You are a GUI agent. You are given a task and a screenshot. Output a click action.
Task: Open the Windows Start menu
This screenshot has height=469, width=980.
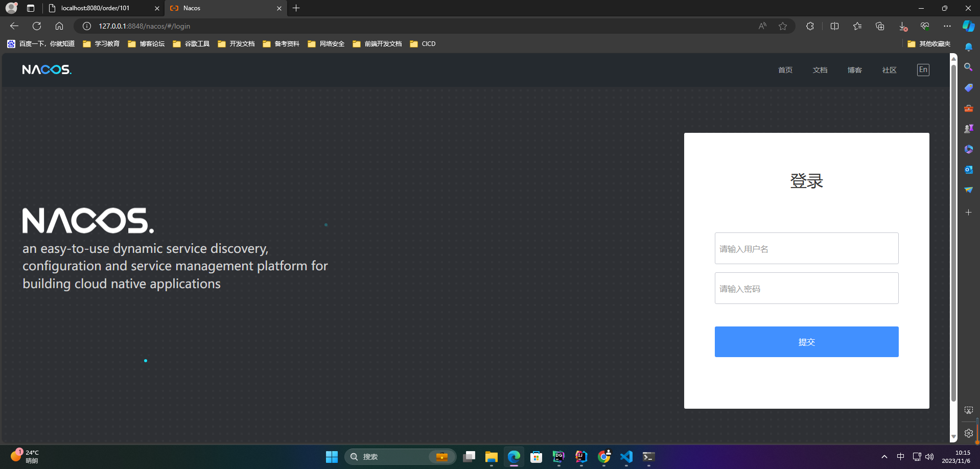coord(332,457)
